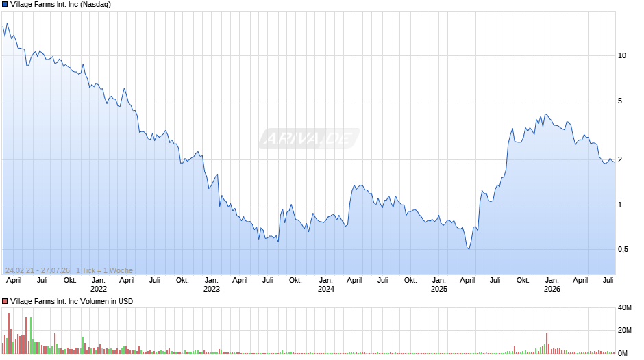
Task: Click the 'Jan. 2022' time axis label
Action: coord(98,285)
